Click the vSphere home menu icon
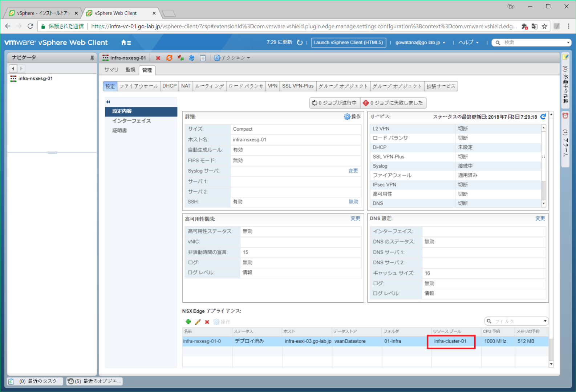 pyautogui.click(x=126, y=42)
